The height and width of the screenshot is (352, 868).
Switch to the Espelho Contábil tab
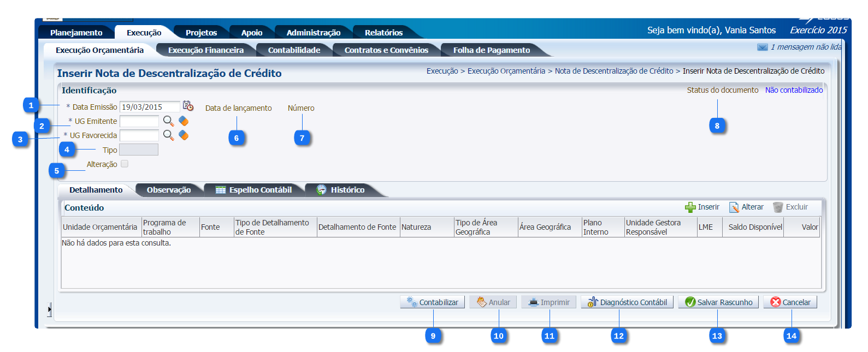point(254,190)
